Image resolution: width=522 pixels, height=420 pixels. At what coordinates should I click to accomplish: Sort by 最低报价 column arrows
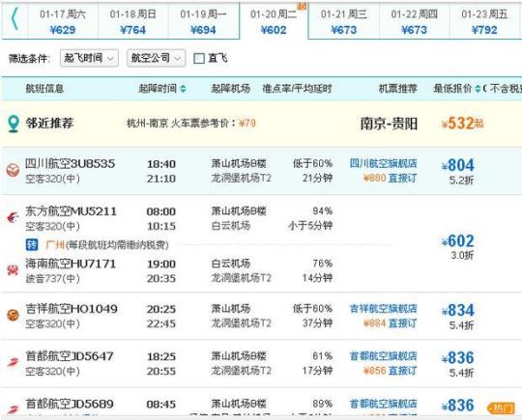478,89
